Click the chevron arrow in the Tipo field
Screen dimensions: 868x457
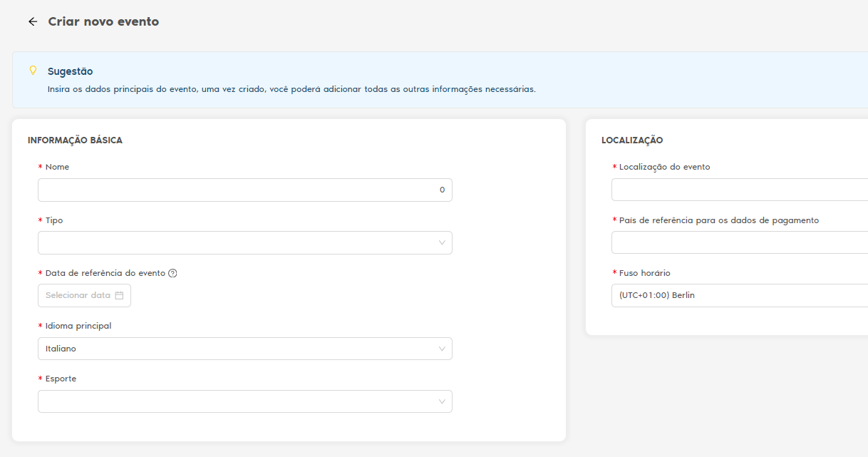click(442, 243)
